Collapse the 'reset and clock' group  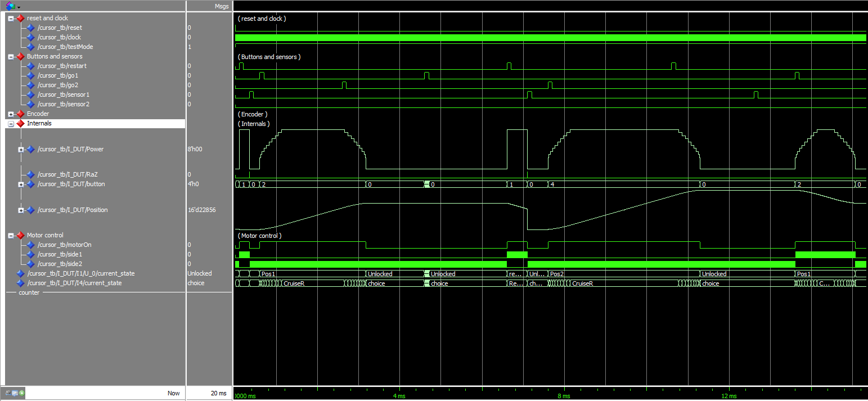[11, 18]
